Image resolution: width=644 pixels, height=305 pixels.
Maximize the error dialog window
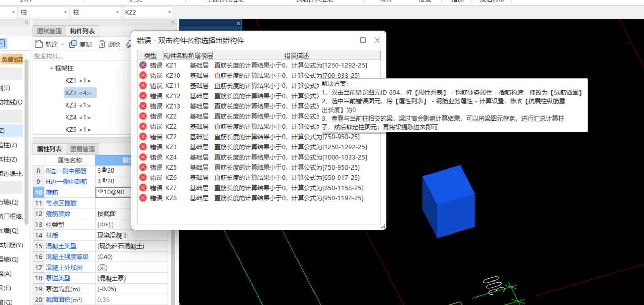[x=363, y=40]
